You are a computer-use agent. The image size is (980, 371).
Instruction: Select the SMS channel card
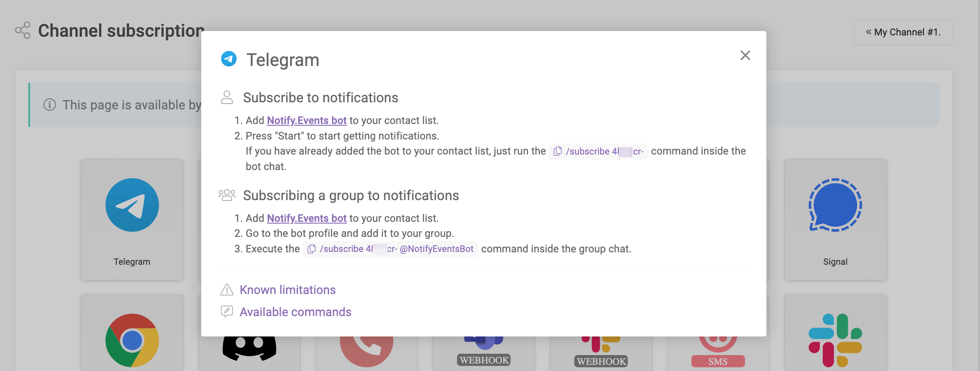pyautogui.click(x=718, y=353)
